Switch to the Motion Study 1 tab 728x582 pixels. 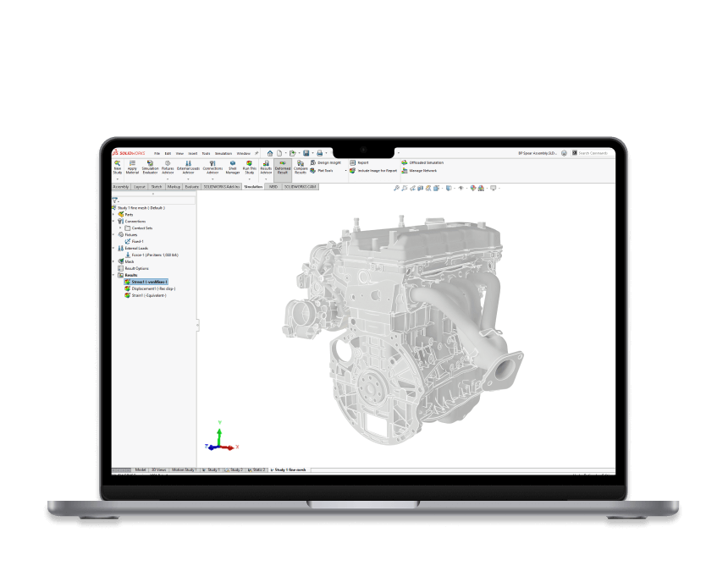point(184,469)
